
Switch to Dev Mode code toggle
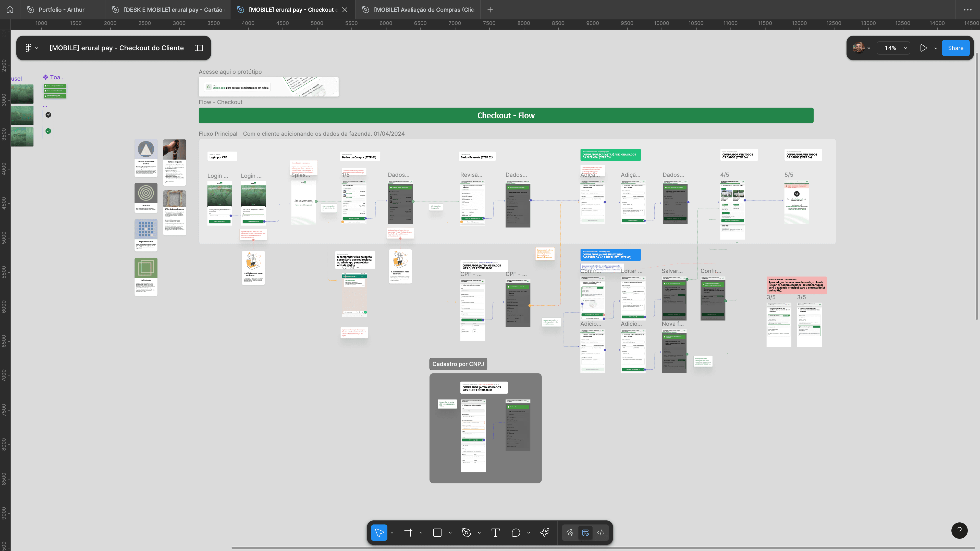tap(601, 533)
